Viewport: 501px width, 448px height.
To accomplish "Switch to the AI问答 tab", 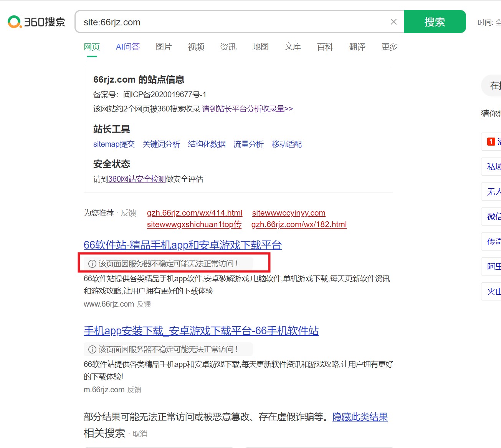I will [128, 47].
